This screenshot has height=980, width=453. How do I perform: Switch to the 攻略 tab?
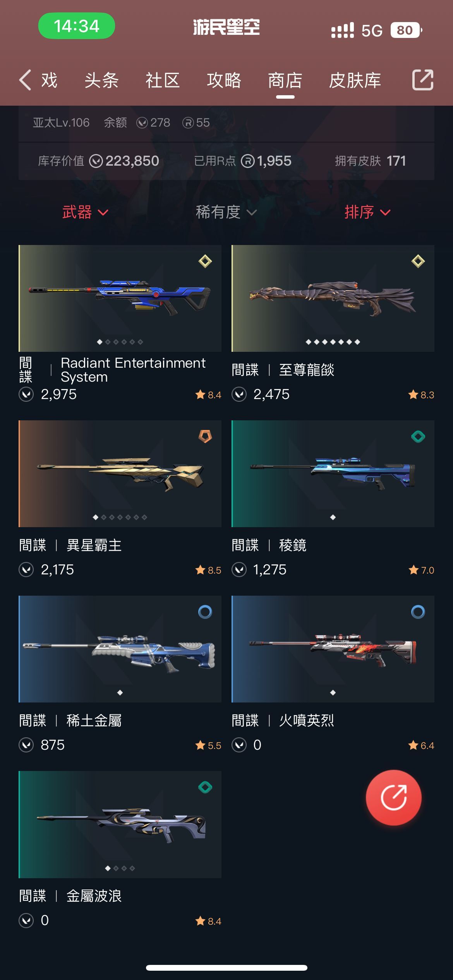(224, 81)
